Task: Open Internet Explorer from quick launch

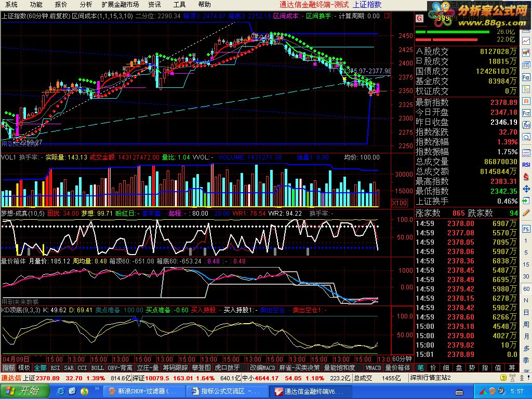Action: pyautogui.click(x=61, y=391)
